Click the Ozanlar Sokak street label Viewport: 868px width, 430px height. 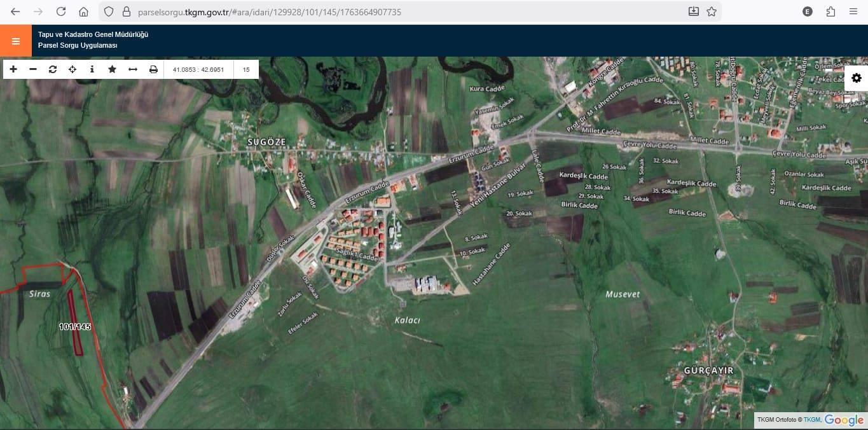click(804, 174)
